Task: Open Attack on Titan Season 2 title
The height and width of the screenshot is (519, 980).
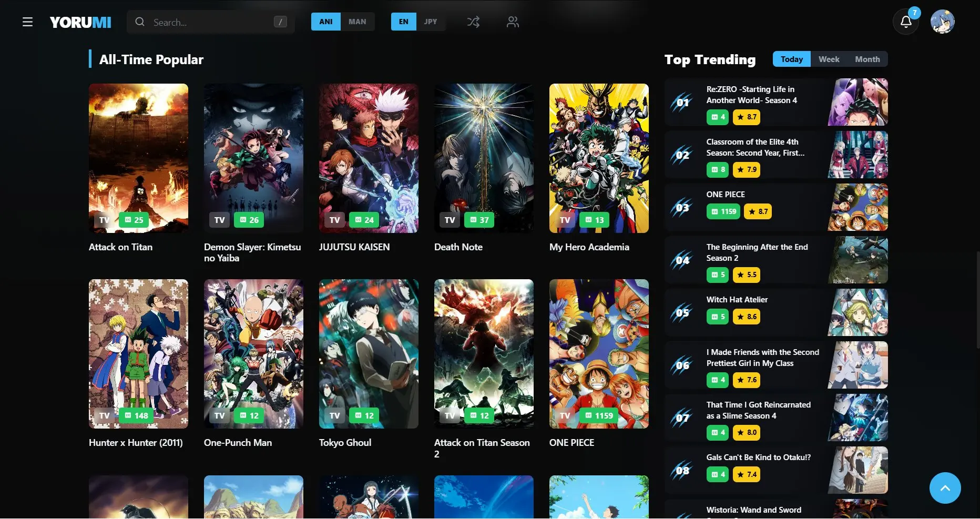Action: click(x=482, y=448)
